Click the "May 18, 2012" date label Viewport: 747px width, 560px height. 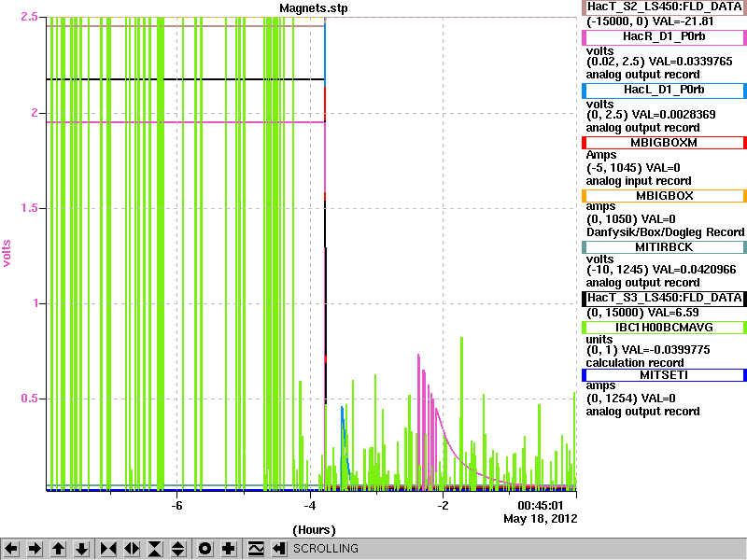coord(541,518)
